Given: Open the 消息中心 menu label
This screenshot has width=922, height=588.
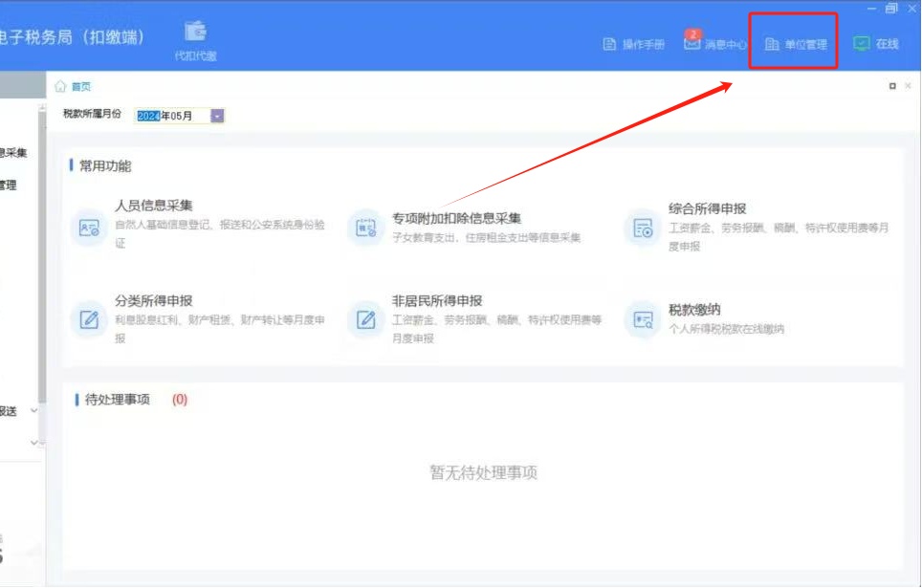Looking at the screenshot, I should (x=726, y=45).
